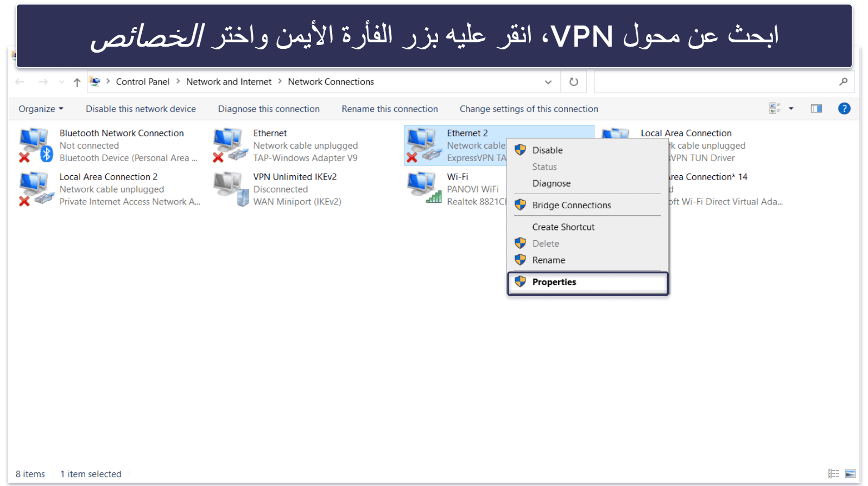Open the Help question mark icon
The image size is (868, 486).
pyautogui.click(x=844, y=108)
